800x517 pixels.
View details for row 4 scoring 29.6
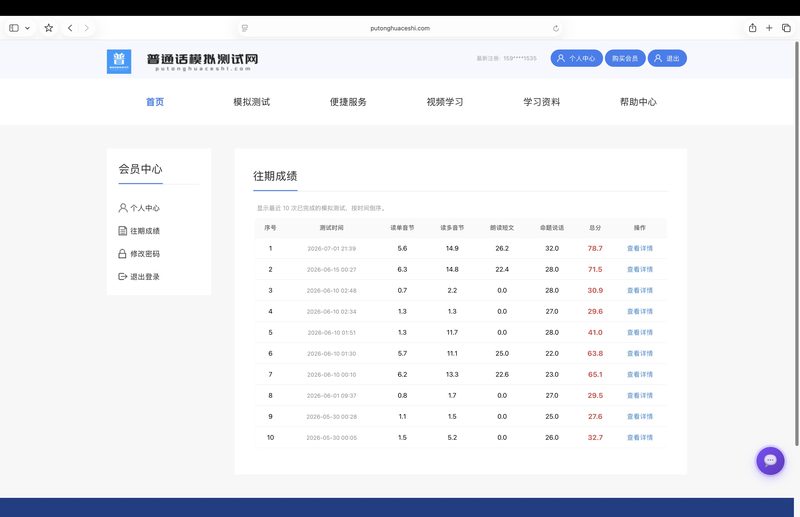pyautogui.click(x=640, y=311)
